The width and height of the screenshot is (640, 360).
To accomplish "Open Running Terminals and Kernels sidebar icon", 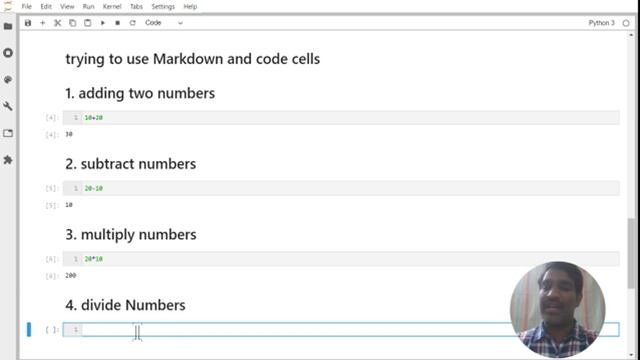I will tap(8, 53).
